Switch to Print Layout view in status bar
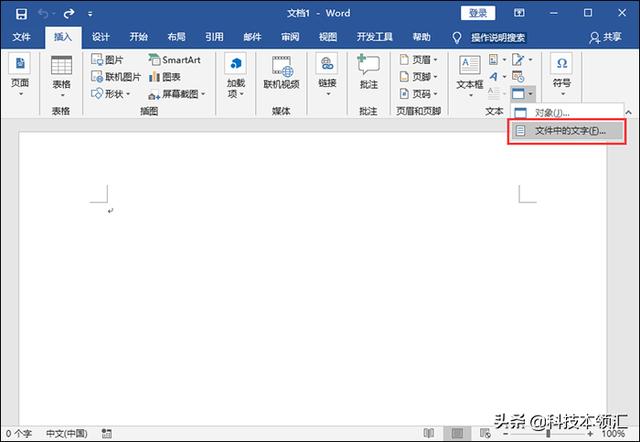640x442 pixels. [x=458, y=433]
